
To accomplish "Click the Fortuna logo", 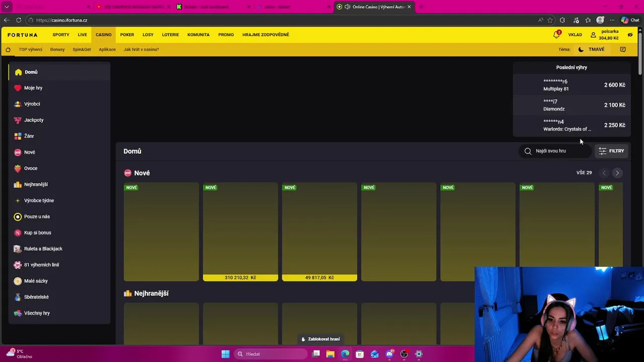I will point(23,35).
